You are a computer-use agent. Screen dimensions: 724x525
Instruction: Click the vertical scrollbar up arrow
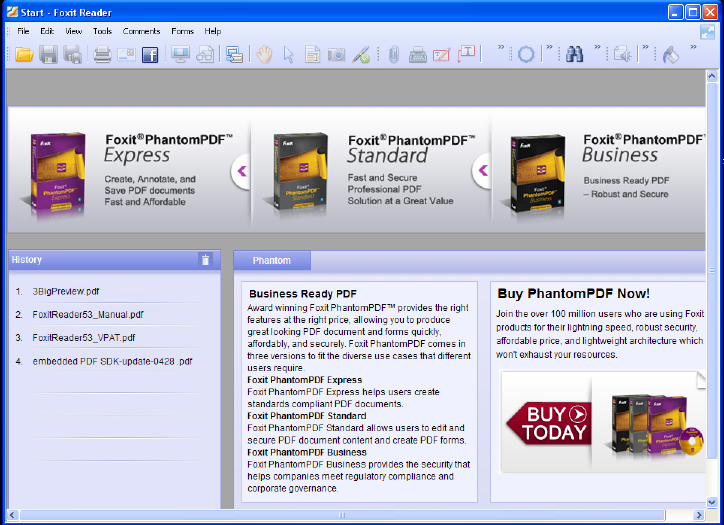coord(712,76)
